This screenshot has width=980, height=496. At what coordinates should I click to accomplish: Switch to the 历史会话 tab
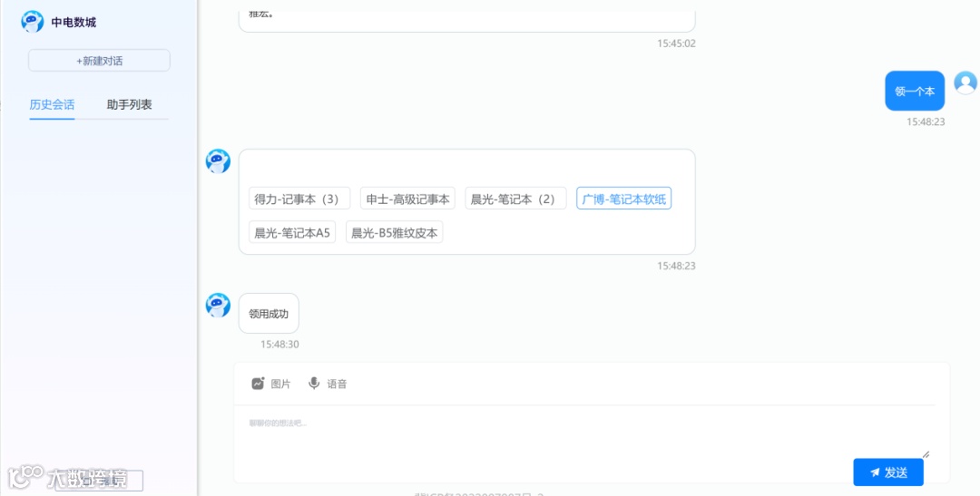pyautogui.click(x=52, y=105)
